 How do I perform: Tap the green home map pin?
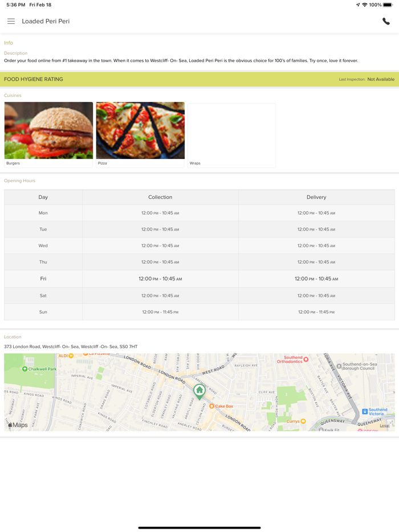point(199,392)
